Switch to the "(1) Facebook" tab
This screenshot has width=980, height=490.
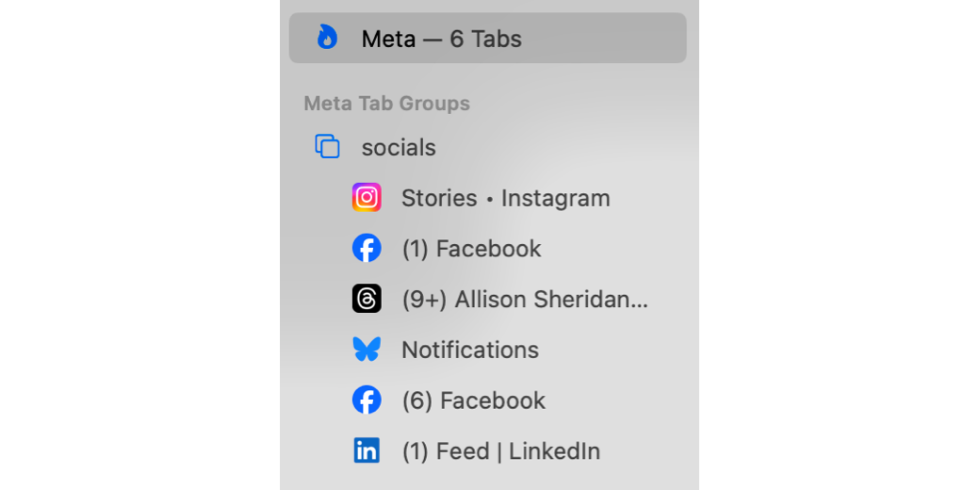point(471,250)
